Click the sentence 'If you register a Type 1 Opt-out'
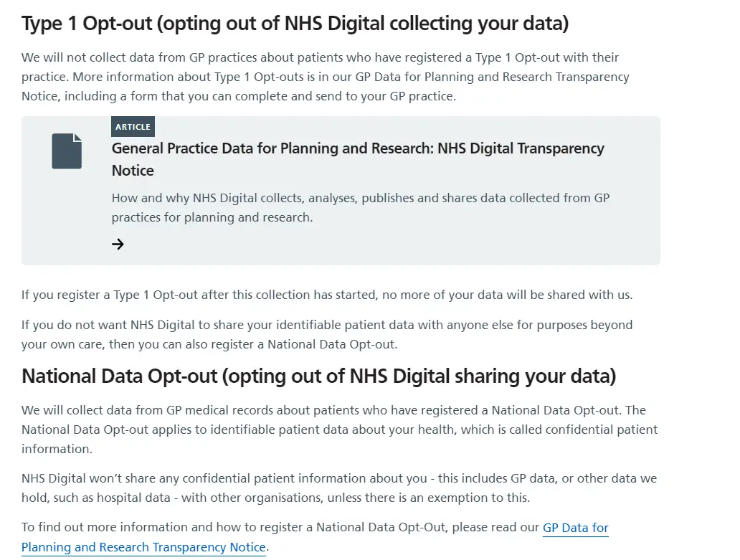 coord(326,295)
